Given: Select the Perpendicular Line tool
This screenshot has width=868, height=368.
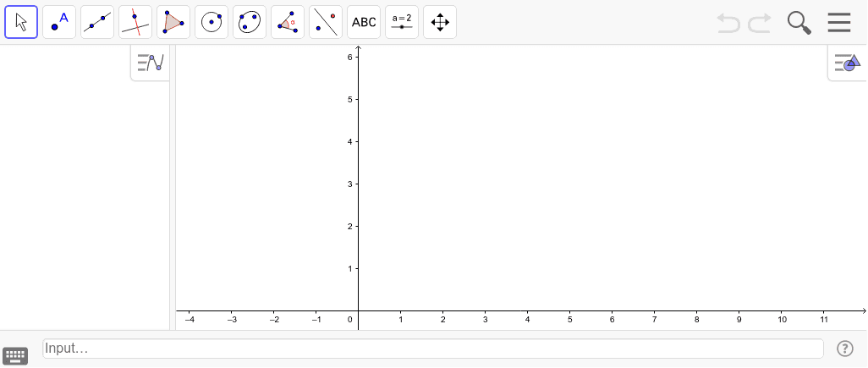Looking at the screenshot, I should (x=135, y=22).
